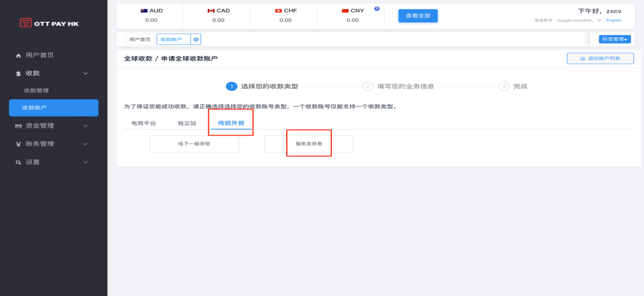
Task: Expand the 资金管理 sidebar chevron
Action: (x=85, y=126)
